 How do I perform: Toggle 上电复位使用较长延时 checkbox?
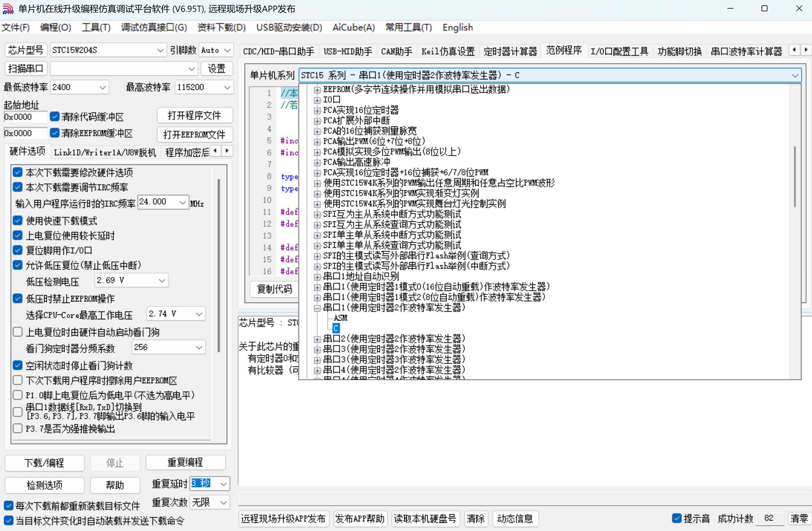[18, 235]
